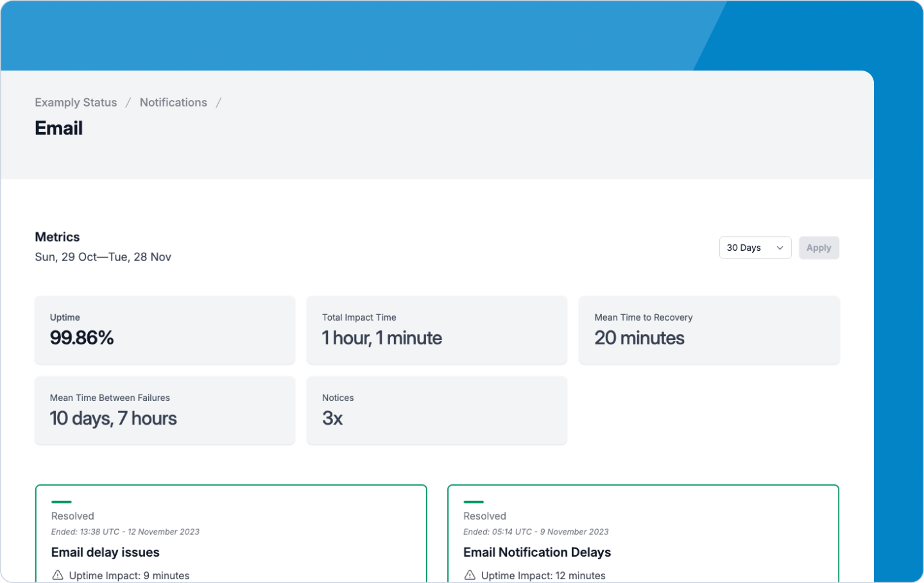Open the 30 Days range dropdown
924x583 pixels.
755,248
